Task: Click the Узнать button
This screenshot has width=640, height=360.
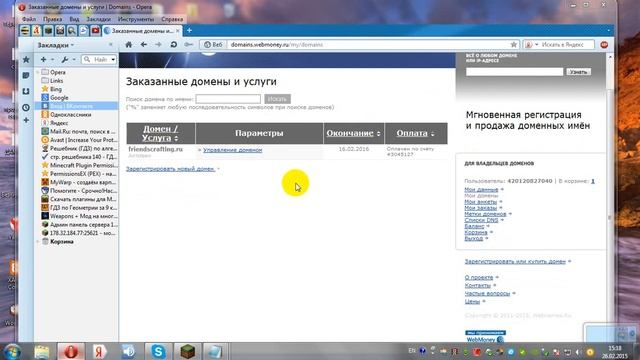Action: pos(578,72)
